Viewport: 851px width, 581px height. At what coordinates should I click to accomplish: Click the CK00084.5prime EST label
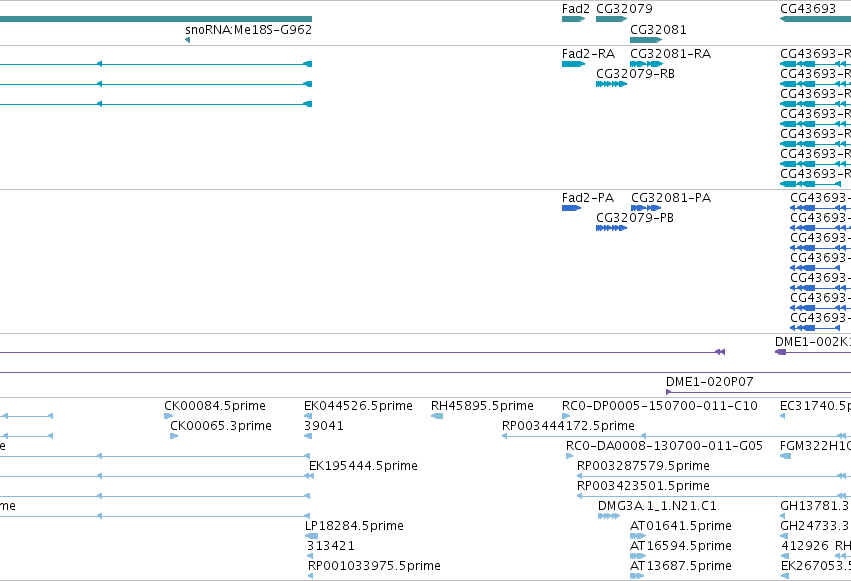coord(215,406)
